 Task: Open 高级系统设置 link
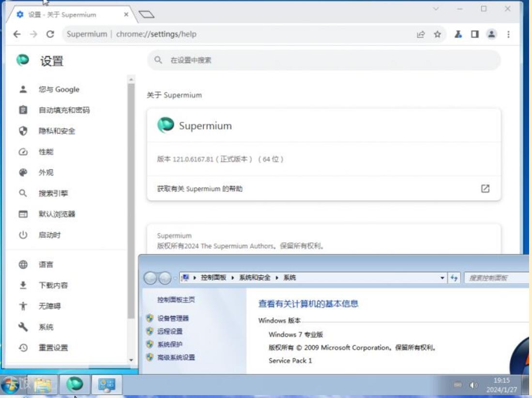(x=176, y=358)
